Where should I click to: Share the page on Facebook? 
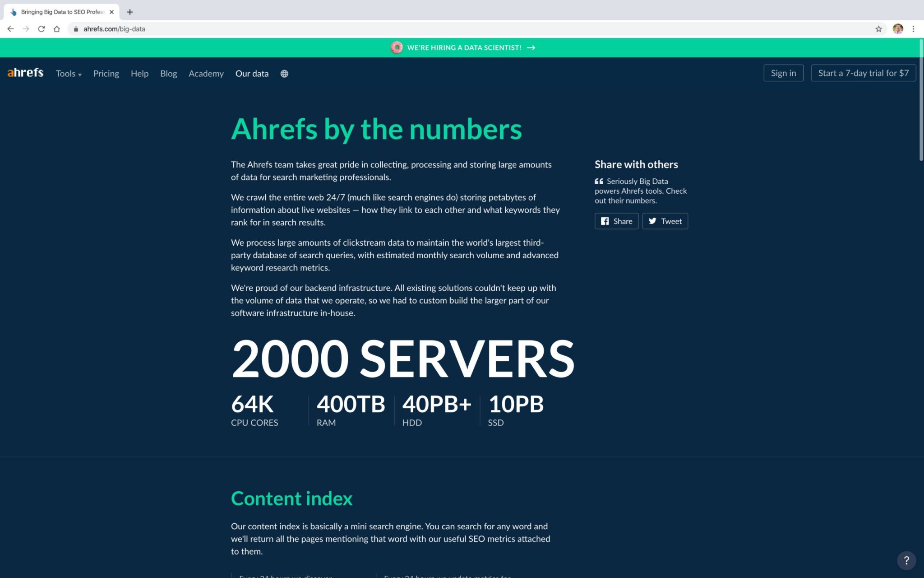pyautogui.click(x=616, y=221)
